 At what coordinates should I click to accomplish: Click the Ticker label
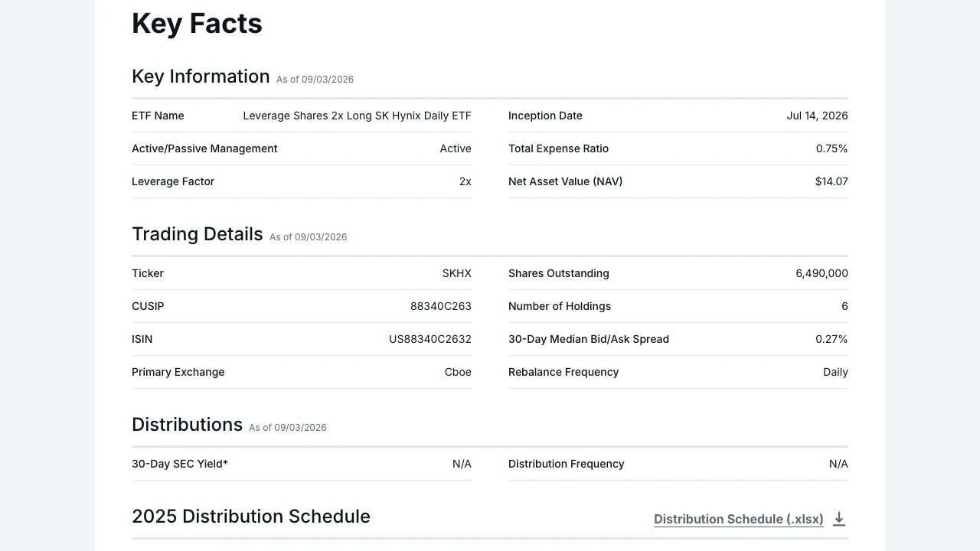pos(148,273)
